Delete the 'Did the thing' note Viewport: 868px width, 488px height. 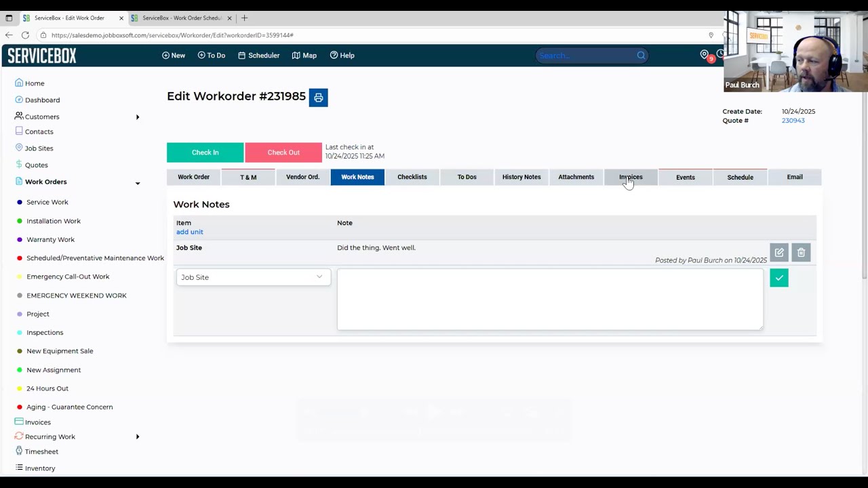[801, 253]
